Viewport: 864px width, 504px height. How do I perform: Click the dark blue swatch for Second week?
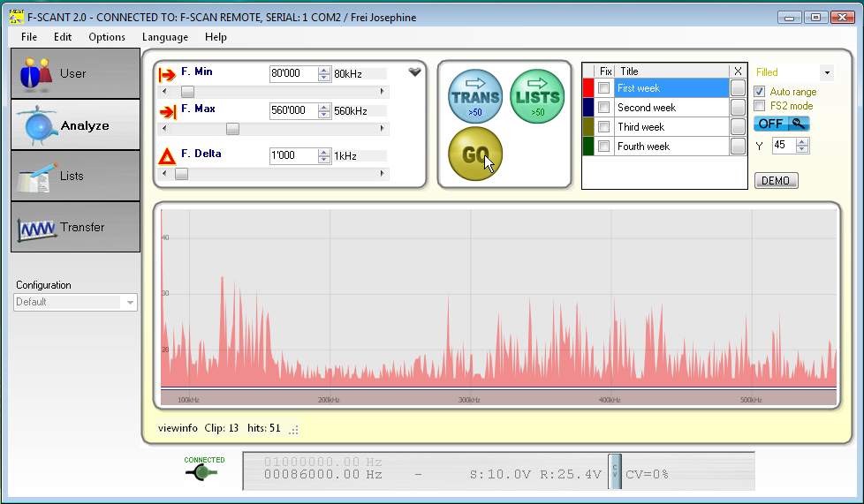pyautogui.click(x=588, y=108)
